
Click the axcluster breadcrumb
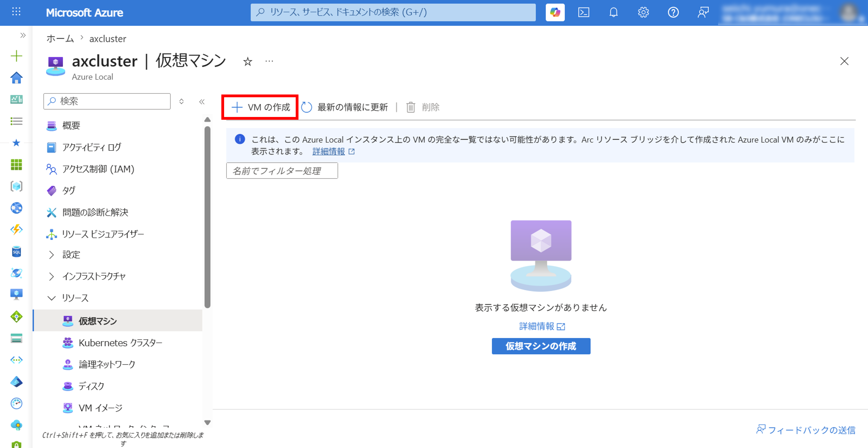(x=108, y=39)
